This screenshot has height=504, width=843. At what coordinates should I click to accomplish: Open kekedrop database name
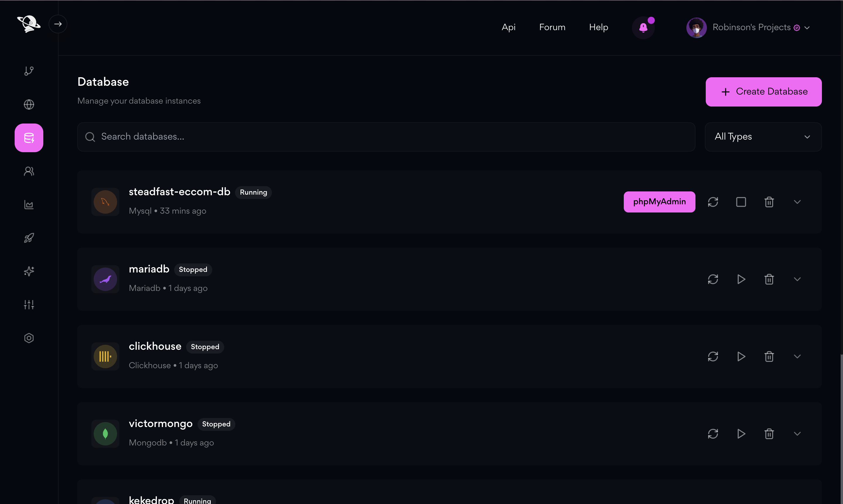coord(152,500)
